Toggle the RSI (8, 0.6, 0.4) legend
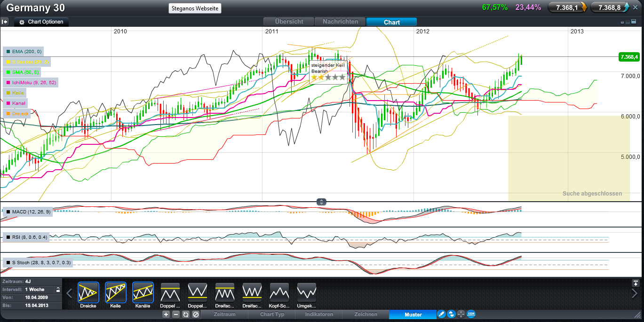 26,237
